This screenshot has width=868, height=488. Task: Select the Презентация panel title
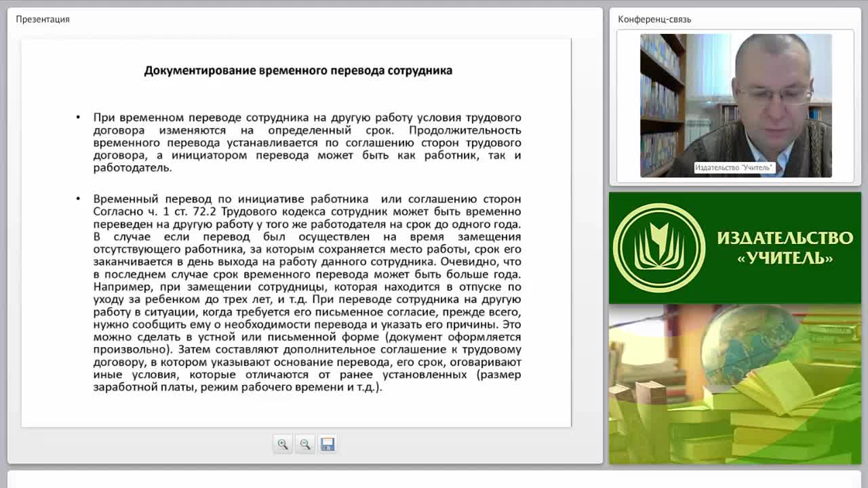point(43,19)
